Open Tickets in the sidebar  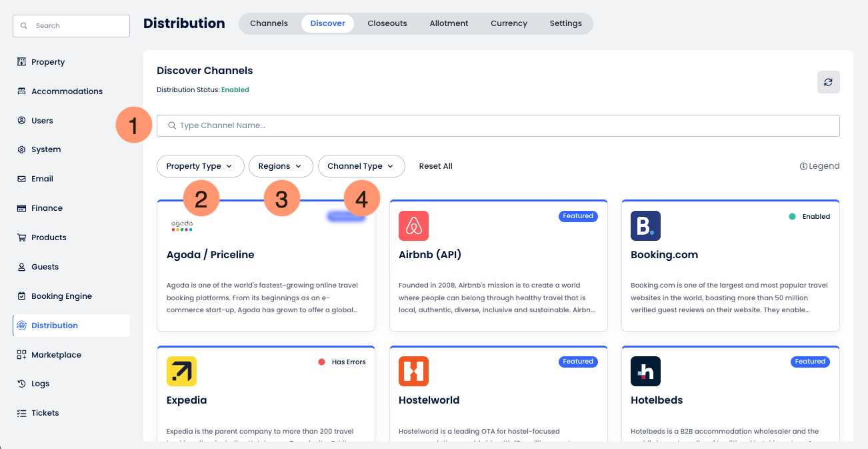71,413
